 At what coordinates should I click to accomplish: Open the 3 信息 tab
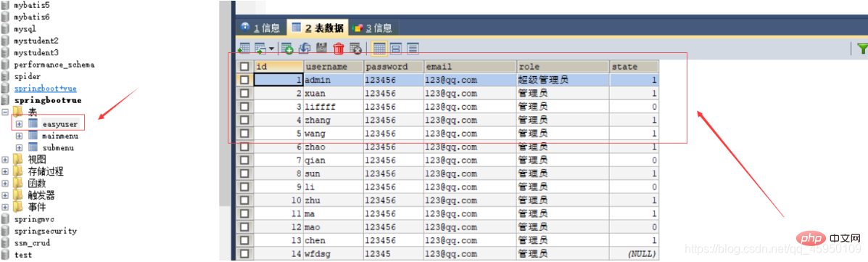(373, 28)
